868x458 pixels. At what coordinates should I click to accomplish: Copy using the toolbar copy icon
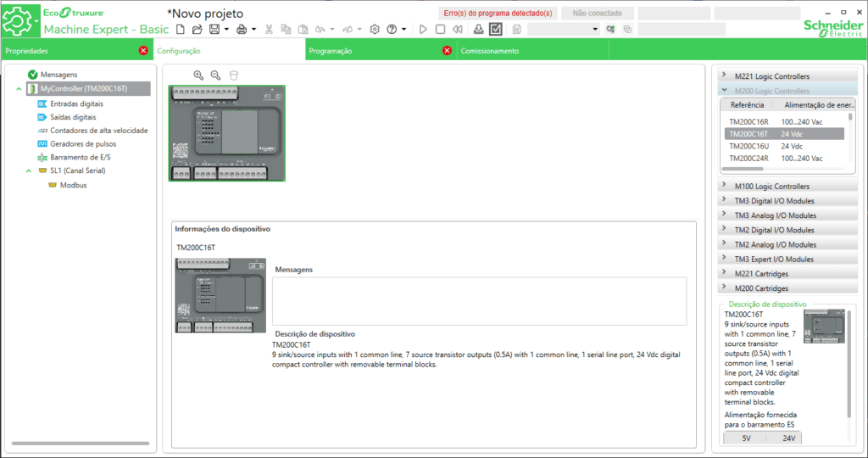286,30
